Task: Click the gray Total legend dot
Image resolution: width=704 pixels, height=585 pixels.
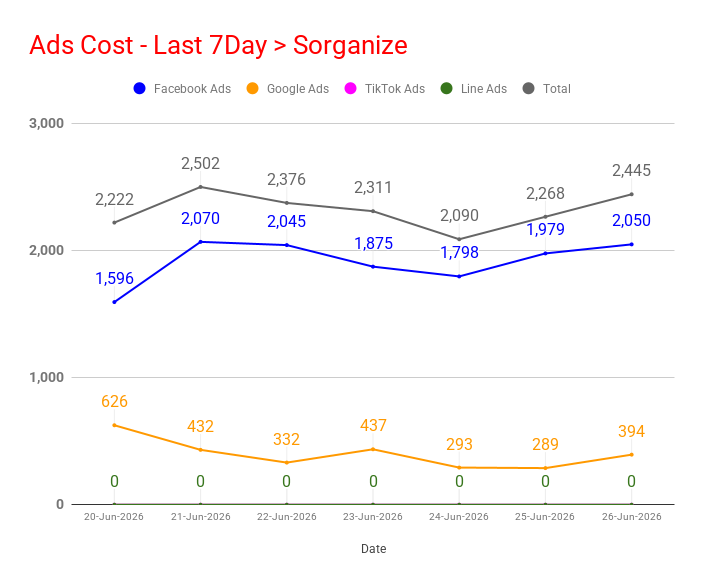Action: [528, 88]
